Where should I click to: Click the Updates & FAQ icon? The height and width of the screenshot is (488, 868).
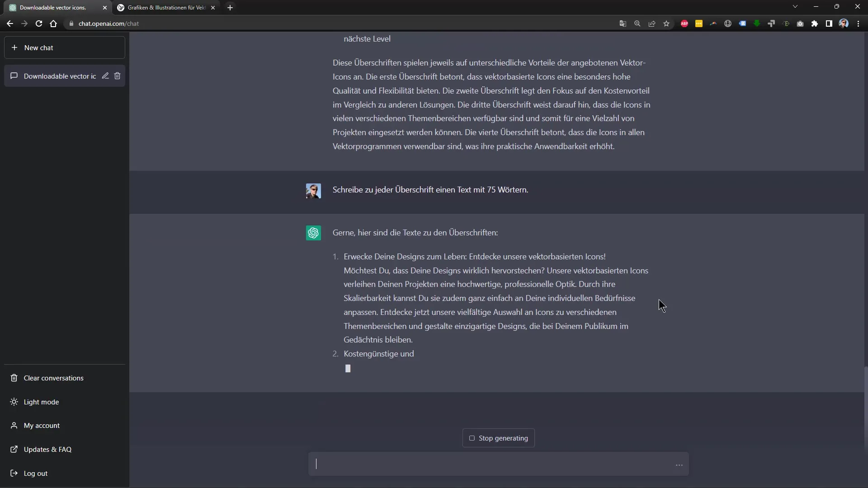(x=14, y=449)
